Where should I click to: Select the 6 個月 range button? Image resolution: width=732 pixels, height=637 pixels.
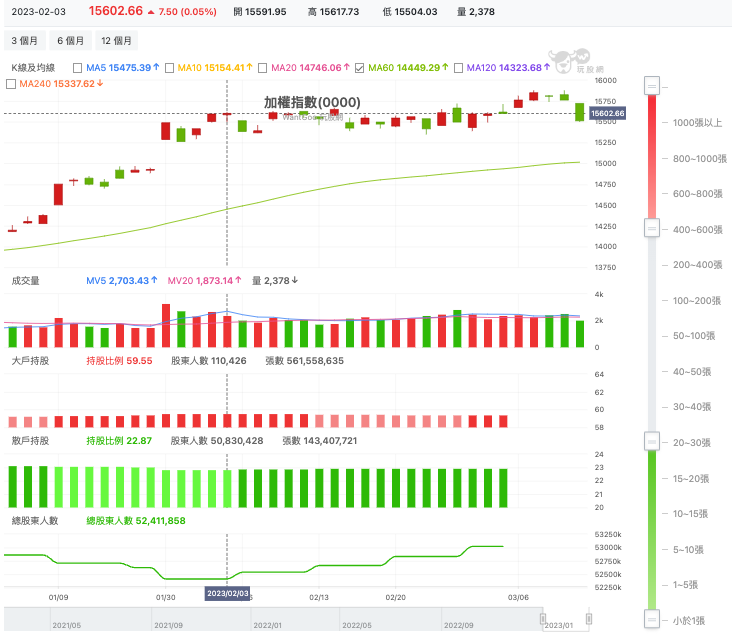pos(70,41)
